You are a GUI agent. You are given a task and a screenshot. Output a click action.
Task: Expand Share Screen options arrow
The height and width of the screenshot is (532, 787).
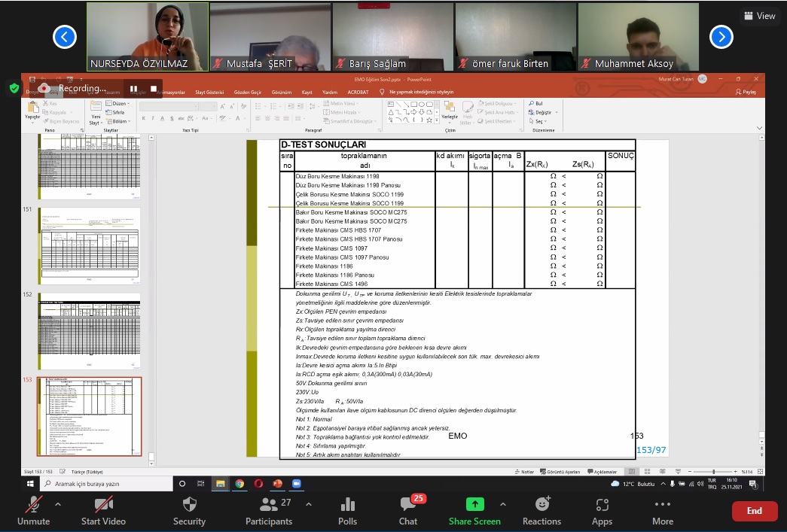pyautogui.click(x=503, y=504)
